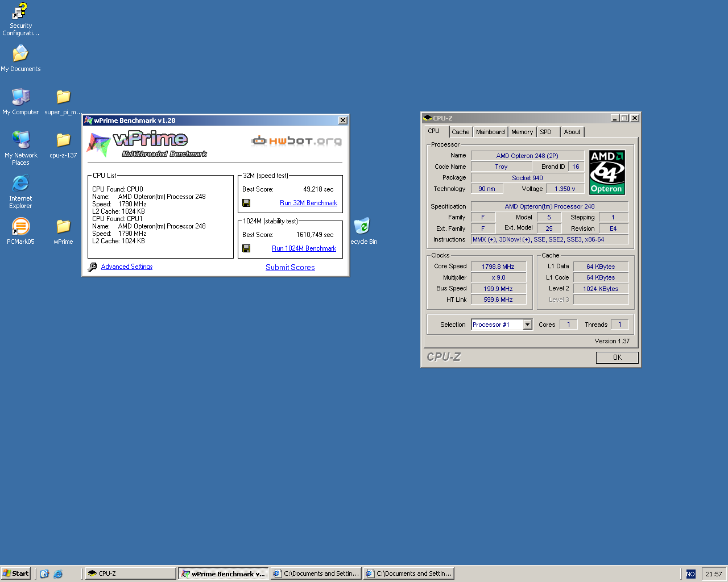Click CPU-Z title bar icon
Screen dimensions: 728x582
coord(427,118)
